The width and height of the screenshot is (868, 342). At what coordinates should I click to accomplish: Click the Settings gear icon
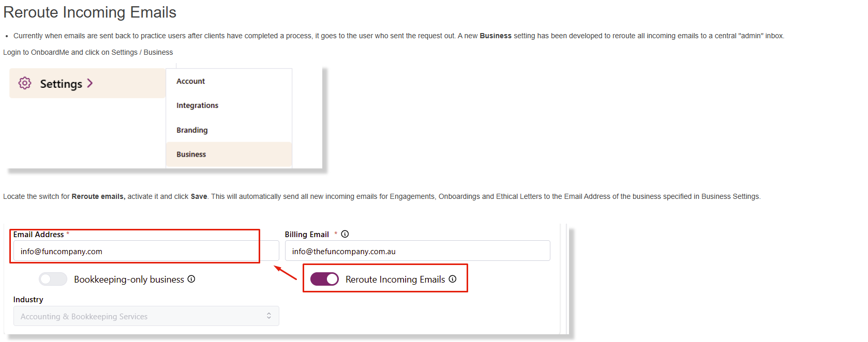click(25, 83)
